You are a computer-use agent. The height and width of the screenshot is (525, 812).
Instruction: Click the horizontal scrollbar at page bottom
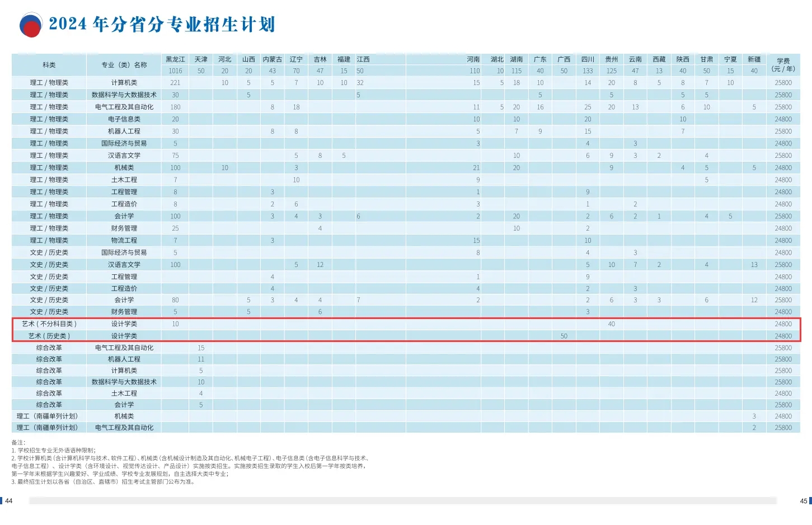pos(403,500)
